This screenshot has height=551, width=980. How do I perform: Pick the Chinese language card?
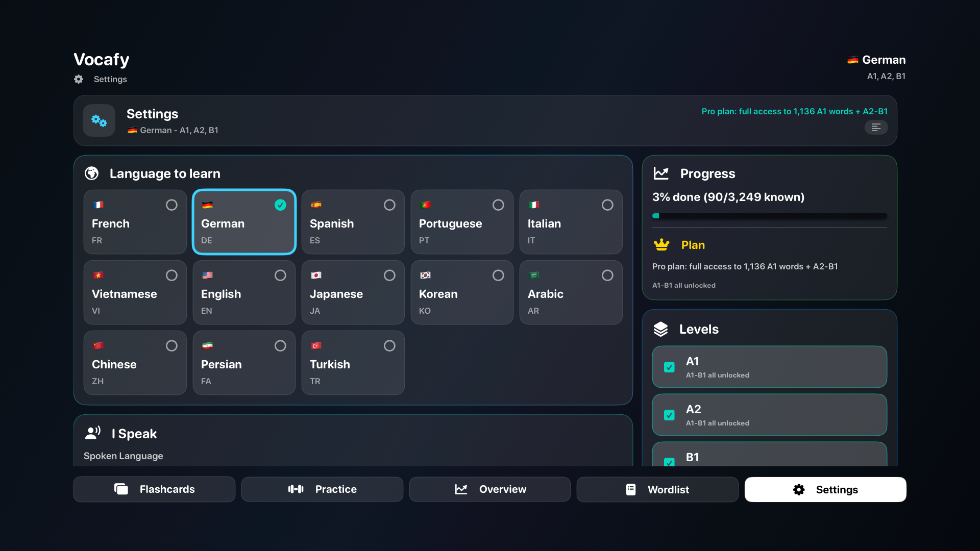pos(135,363)
